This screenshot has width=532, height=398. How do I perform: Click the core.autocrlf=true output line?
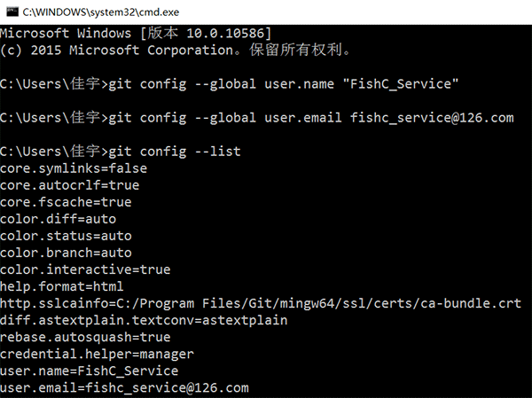[x=69, y=184]
